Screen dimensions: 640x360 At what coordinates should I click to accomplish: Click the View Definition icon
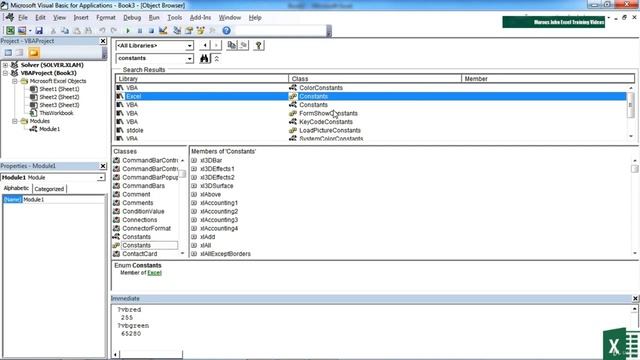click(244, 45)
